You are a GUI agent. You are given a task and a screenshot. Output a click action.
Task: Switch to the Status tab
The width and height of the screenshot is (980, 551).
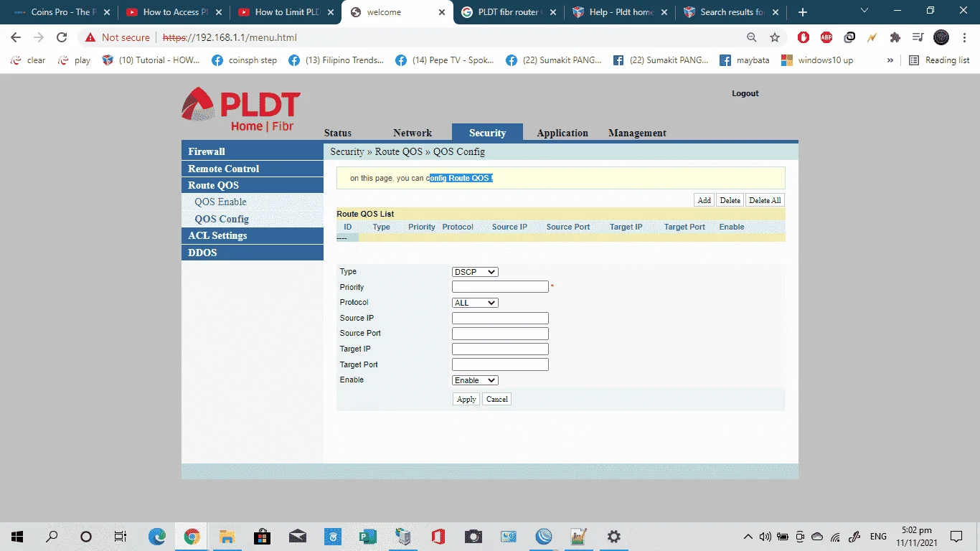338,133
